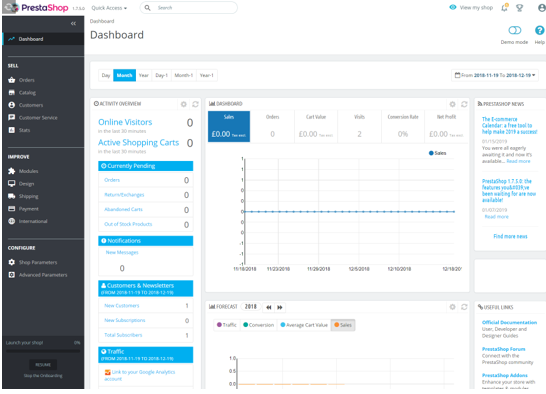Click the Shipping truck icon in sidebar
The width and height of the screenshot is (546, 394).
pyautogui.click(x=11, y=196)
